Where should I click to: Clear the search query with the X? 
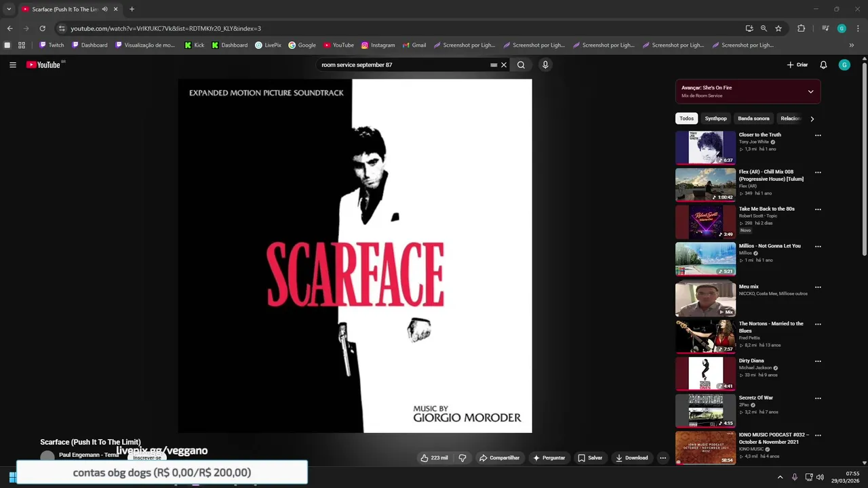coord(504,65)
